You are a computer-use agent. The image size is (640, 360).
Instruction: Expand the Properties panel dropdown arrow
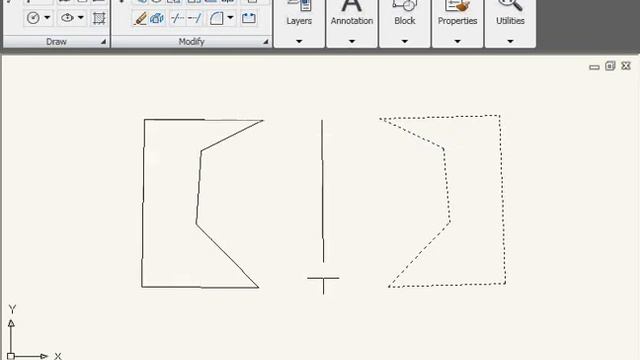pos(457,41)
